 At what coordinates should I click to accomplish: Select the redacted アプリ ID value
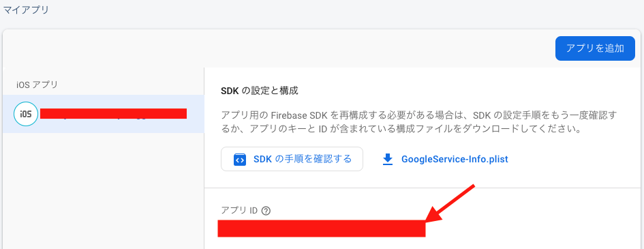point(322,229)
